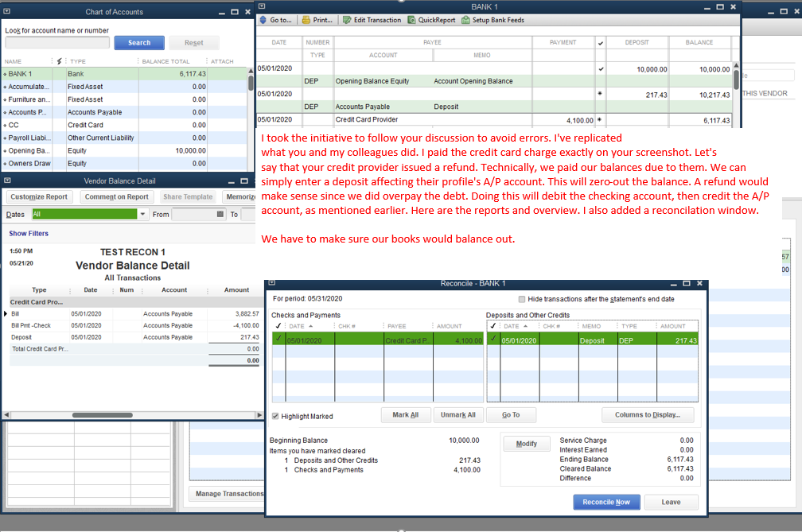Toggle cleared asterisk on 4,100.00 payment in BANK 1 register

599,119
